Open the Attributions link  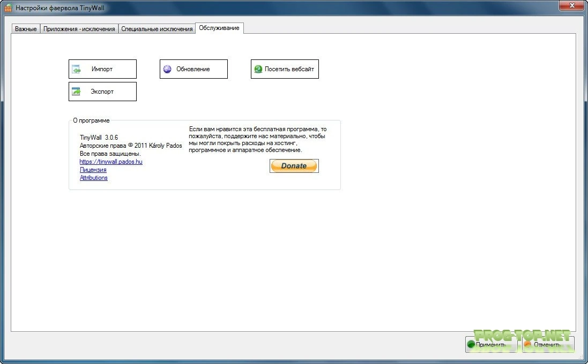(x=94, y=178)
